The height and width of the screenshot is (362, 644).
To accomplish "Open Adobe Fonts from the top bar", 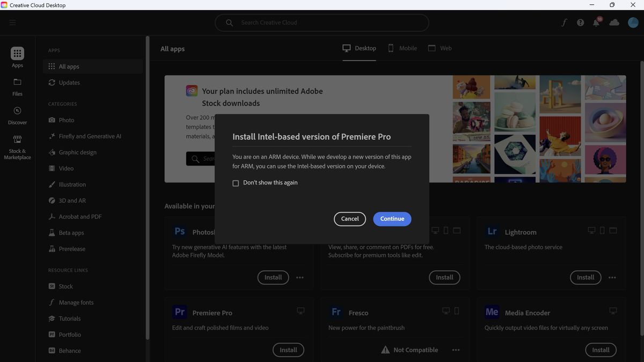I will [563, 23].
